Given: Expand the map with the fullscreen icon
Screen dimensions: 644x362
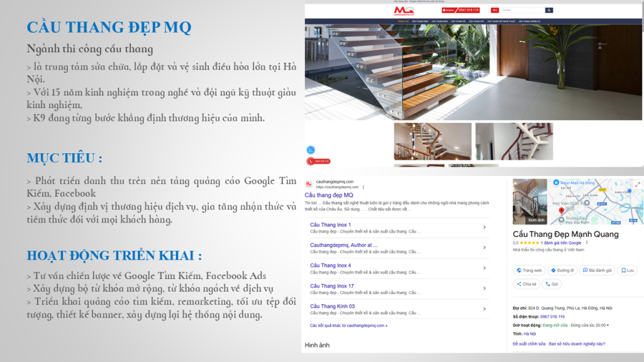Looking at the screenshot, I should click(638, 185).
